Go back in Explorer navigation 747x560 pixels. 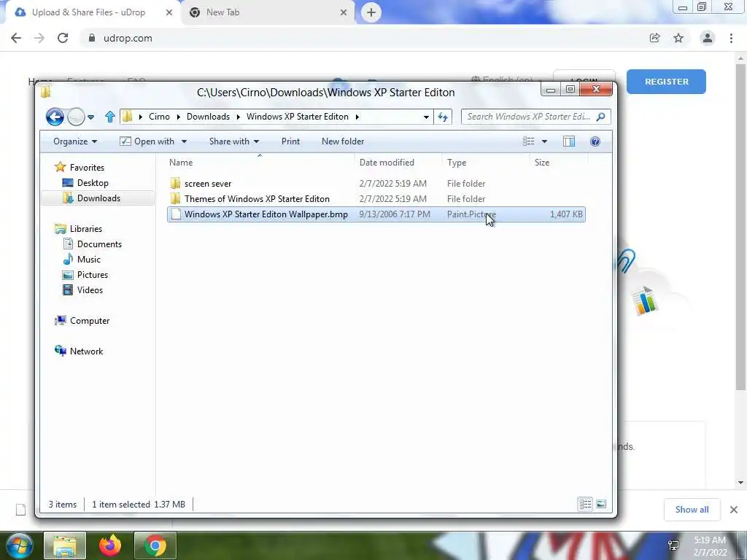pyautogui.click(x=55, y=117)
